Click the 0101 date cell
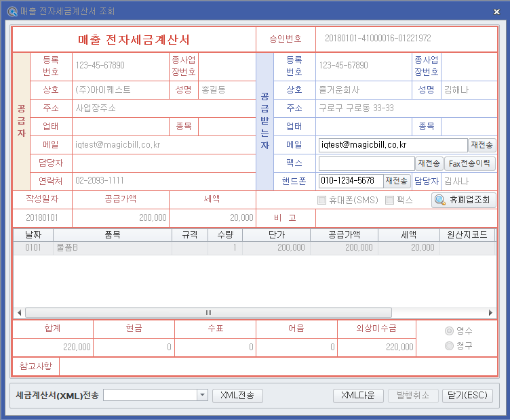510x420 pixels. point(33,248)
